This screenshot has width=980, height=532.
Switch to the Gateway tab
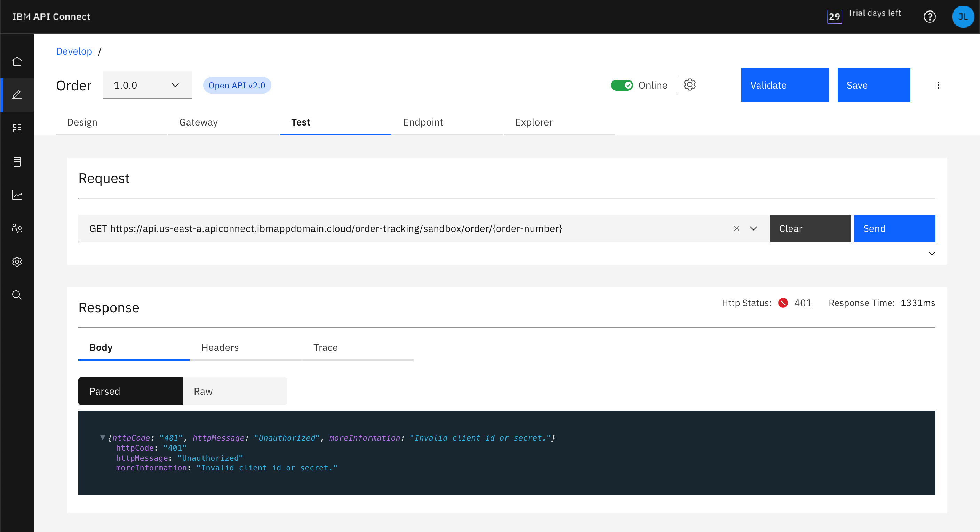198,122
